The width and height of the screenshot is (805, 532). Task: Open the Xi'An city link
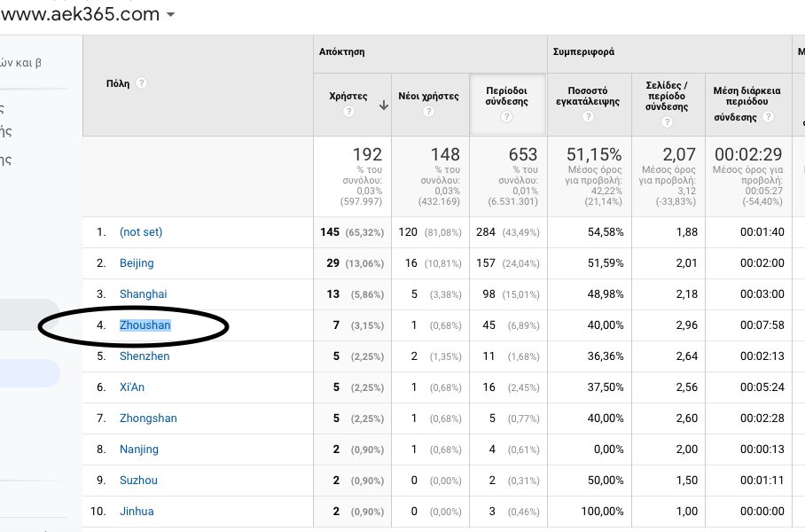(x=132, y=387)
